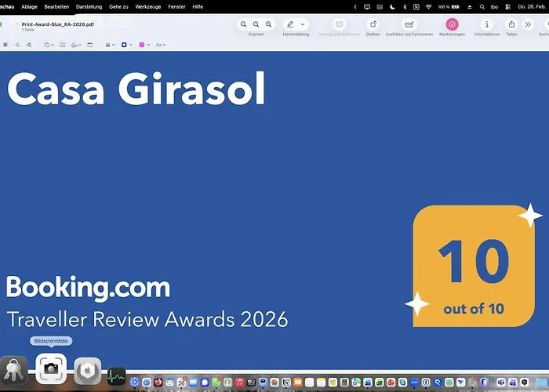Open the Hilfe menu
This screenshot has width=549, height=392.
point(198,6)
